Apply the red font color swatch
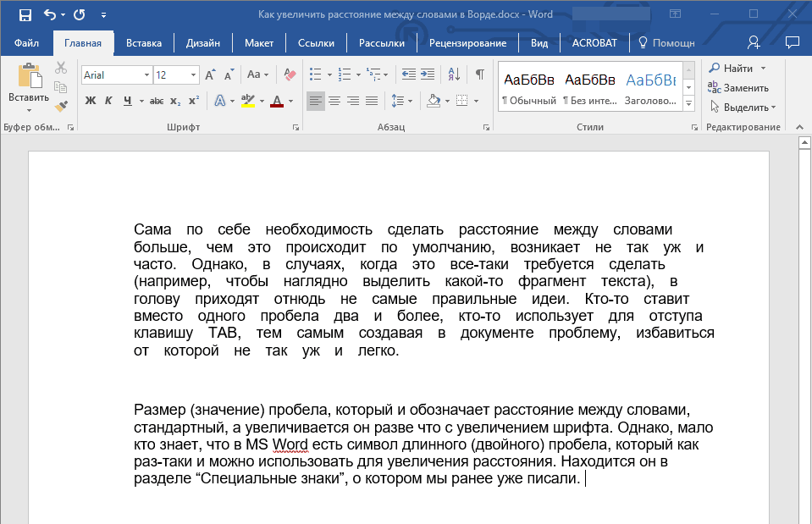Viewport: 812px width, 524px height. [x=277, y=101]
